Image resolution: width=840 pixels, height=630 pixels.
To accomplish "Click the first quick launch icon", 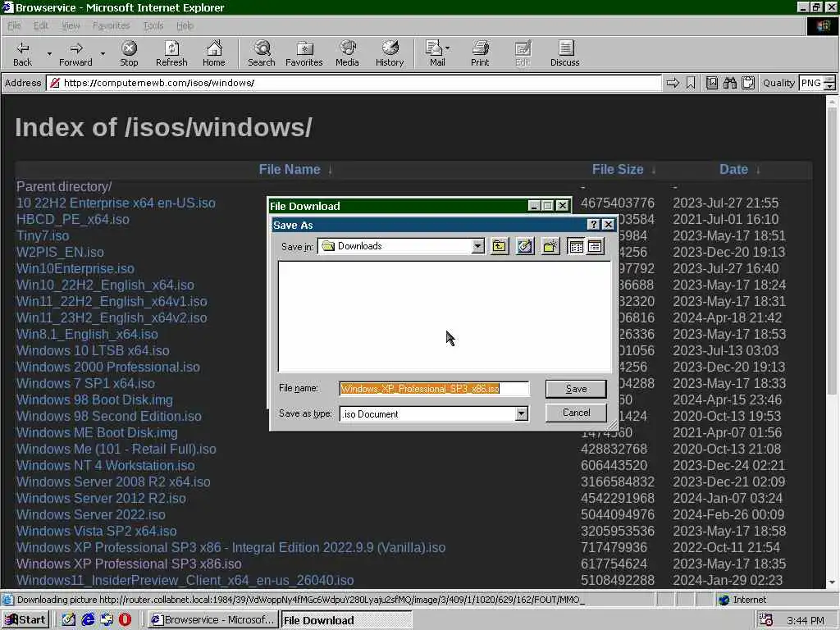I will pos(69,619).
